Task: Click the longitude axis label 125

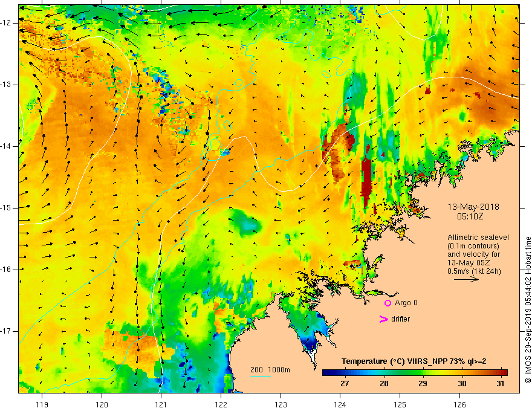Action: tap(400, 404)
